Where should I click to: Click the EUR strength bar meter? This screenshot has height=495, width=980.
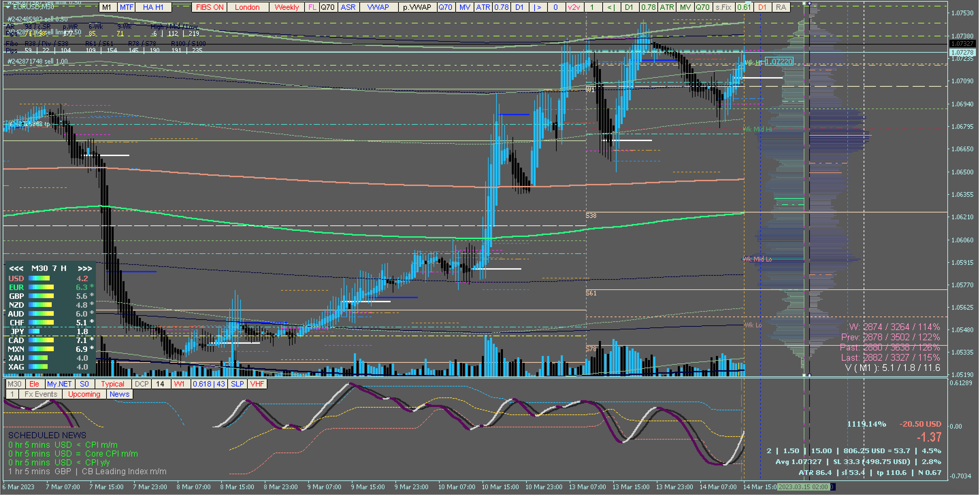coord(41,287)
